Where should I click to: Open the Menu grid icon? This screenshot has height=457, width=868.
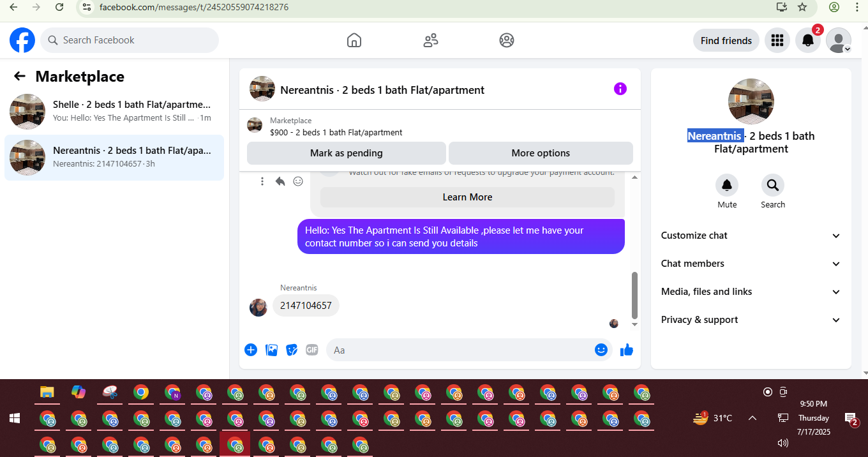tap(777, 40)
